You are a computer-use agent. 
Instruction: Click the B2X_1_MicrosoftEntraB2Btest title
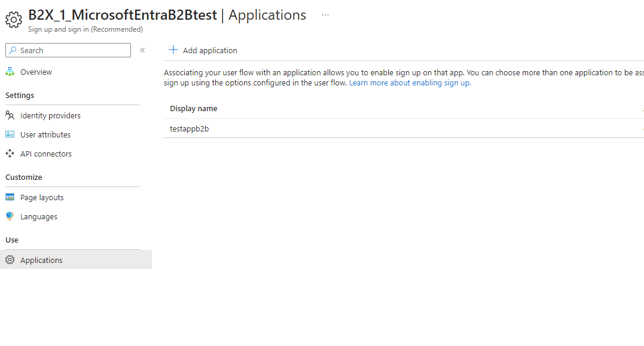123,15
